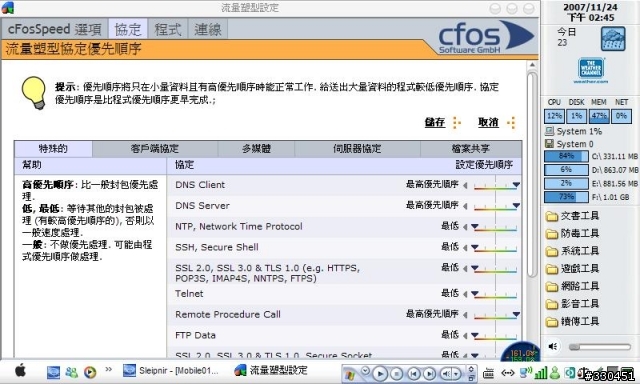The width and height of the screenshot is (640, 384).
Task: Click the green person tray icon
Action: (x=555, y=372)
